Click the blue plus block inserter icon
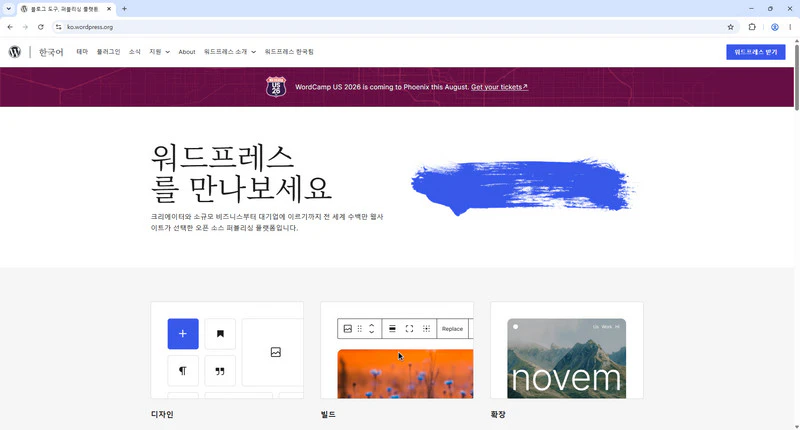The image size is (800, 430). 183,334
